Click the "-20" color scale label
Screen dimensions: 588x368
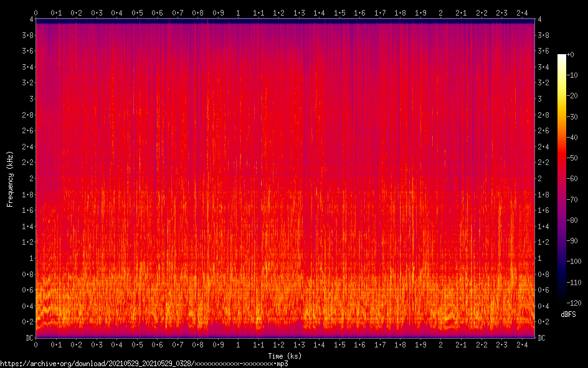click(x=572, y=96)
